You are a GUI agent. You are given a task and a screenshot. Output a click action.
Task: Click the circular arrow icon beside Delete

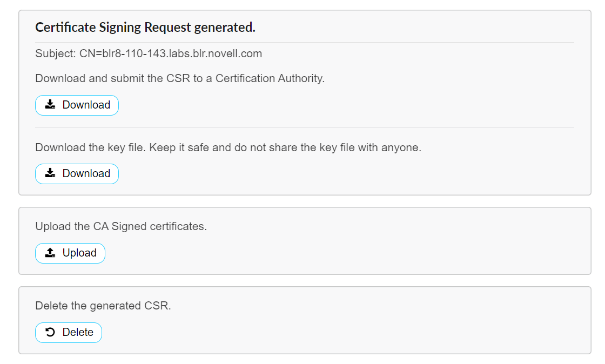click(x=50, y=332)
